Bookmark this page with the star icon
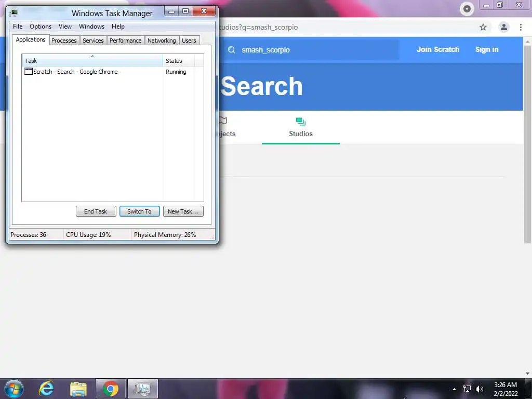The height and width of the screenshot is (399, 532). click(483, 27)
